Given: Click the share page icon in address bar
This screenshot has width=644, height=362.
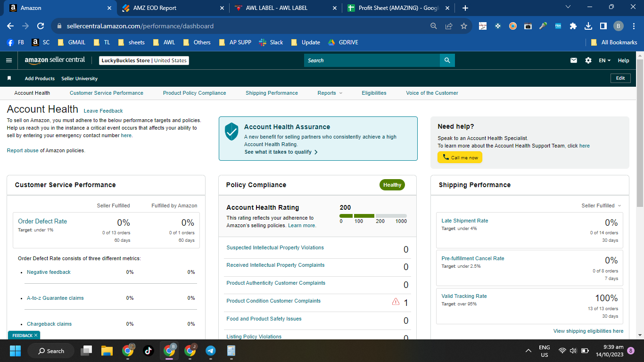Looking at the screenshot, I should [449, 26].
